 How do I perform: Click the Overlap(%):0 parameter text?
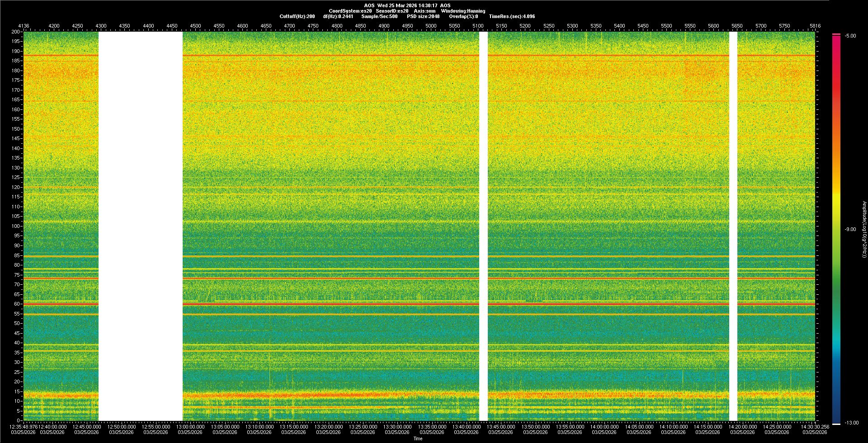(x=463, y=16)
